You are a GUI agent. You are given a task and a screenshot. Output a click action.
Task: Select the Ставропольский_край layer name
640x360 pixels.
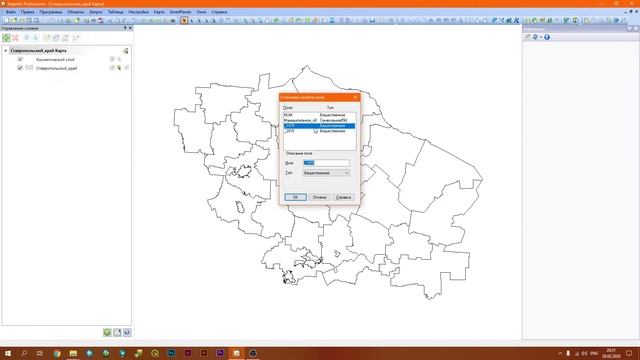coord(56,68)
